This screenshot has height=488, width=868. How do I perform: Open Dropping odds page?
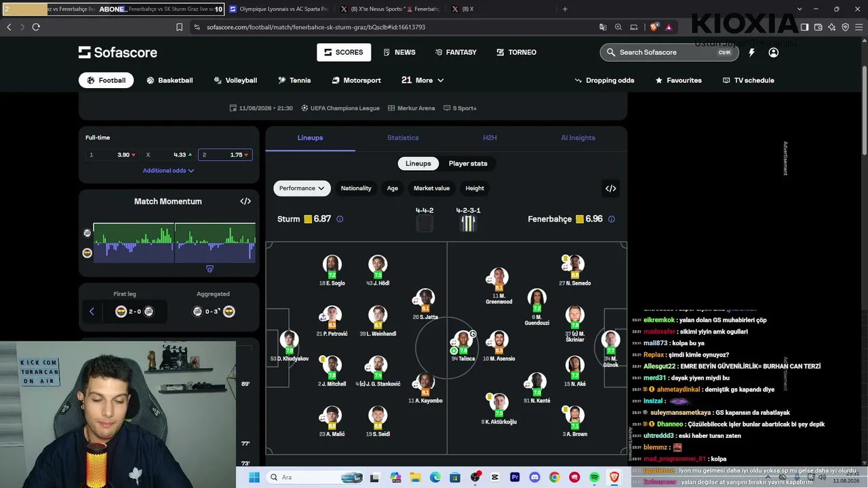[604, 80]
